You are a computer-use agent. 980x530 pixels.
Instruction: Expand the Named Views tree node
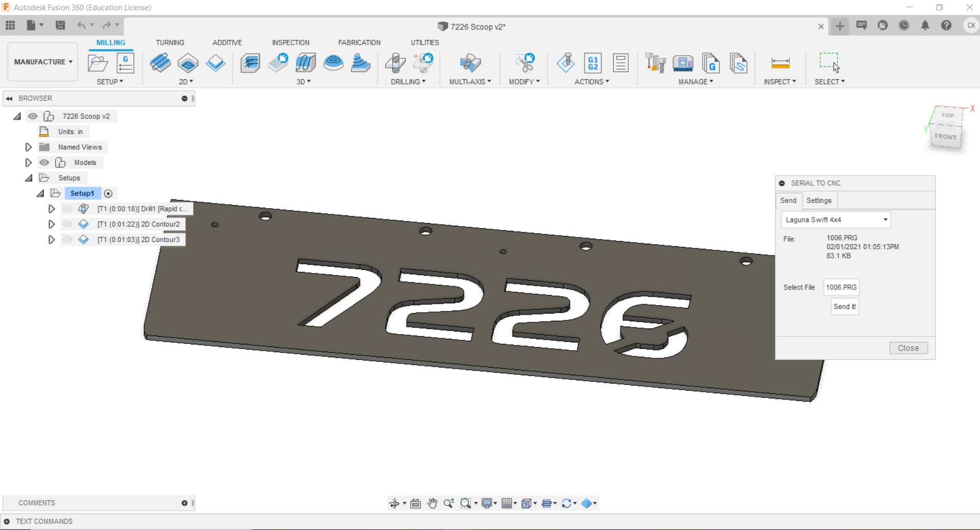coord(29,147)
